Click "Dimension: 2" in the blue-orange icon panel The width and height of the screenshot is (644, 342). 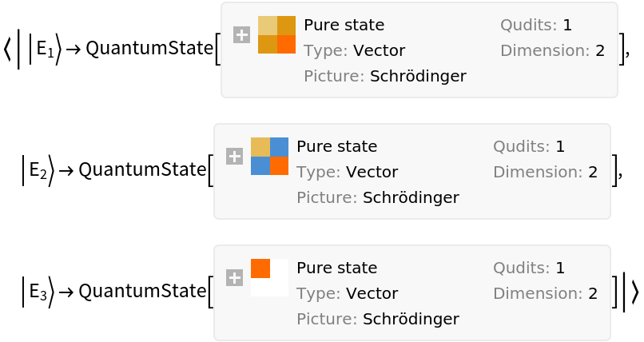click(545, 172)
